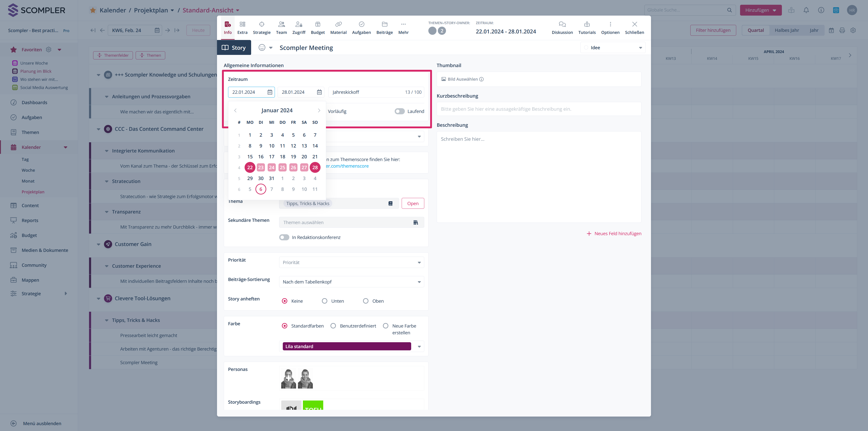Click the Favoriten settings gear
This screenshot has height=431, width=868.
(x=49, y=49)
